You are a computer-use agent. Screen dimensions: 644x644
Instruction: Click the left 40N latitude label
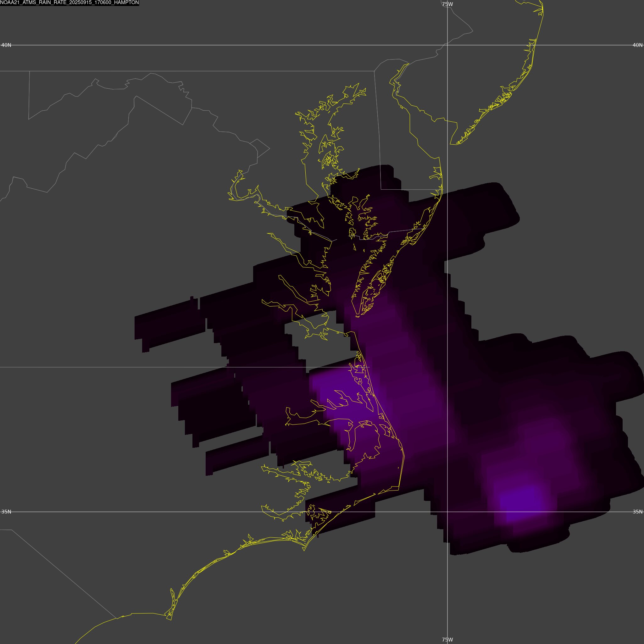(6, 45)
